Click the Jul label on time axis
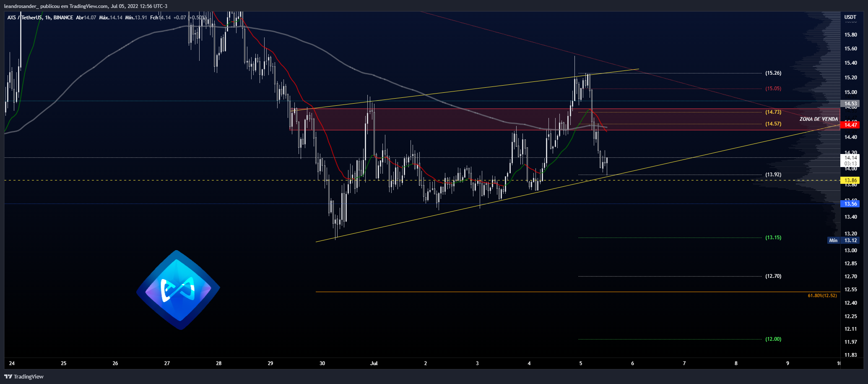The height and width of the screenshot is (384, 868). pyautogui.click(x=374, y=363)
